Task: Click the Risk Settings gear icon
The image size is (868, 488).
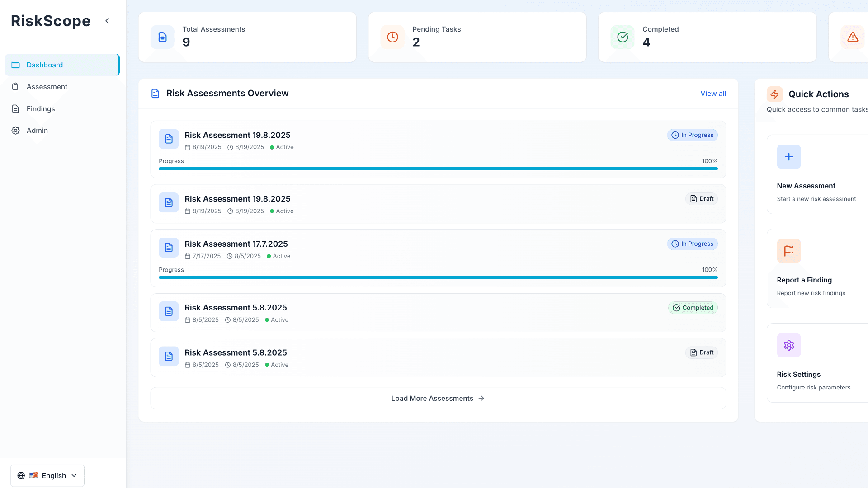Action: 788,345
